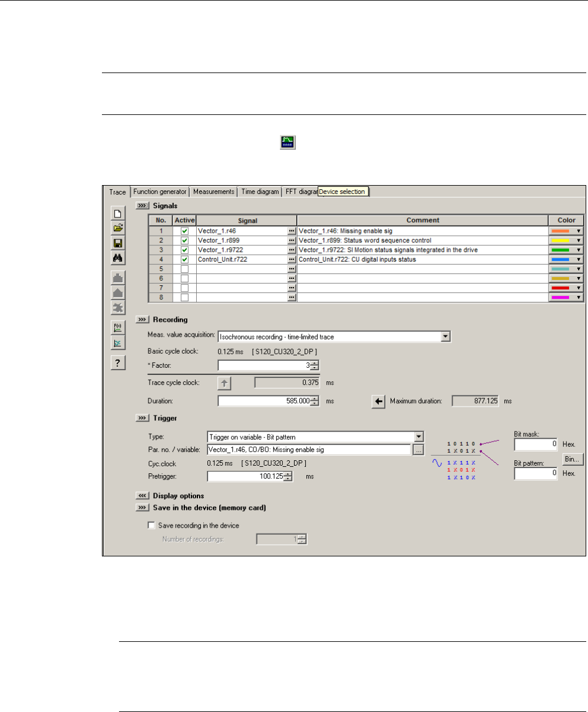The height and width of the screenshot is (712, 588).
Task: Collapse the Trigger section
Action: click(x=143, y=418)
